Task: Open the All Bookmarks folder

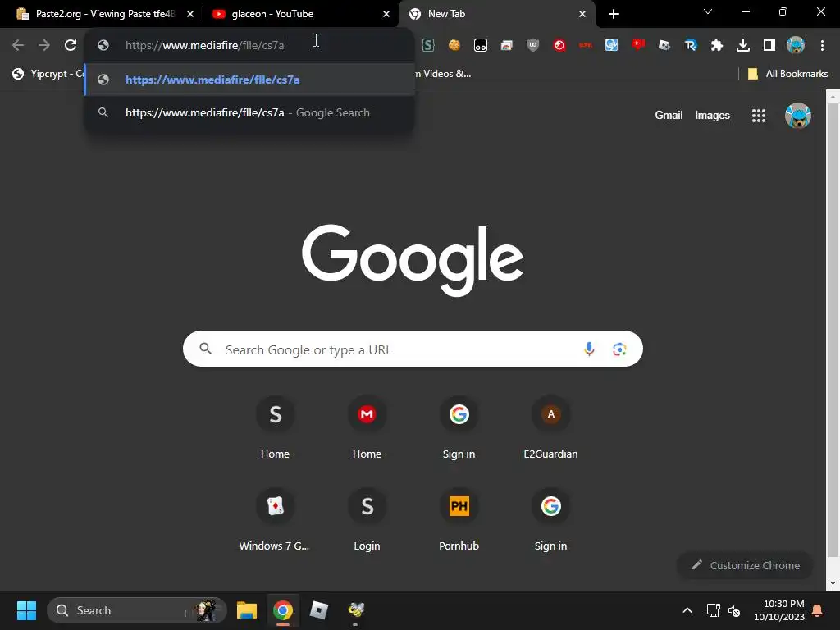Action: point(787,73)
